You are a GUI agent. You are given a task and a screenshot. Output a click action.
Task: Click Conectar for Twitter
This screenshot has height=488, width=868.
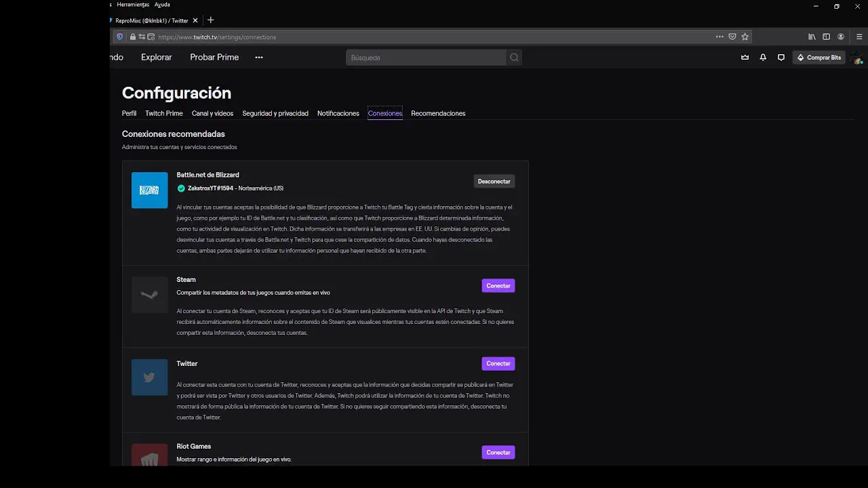[x=498, y=364]
